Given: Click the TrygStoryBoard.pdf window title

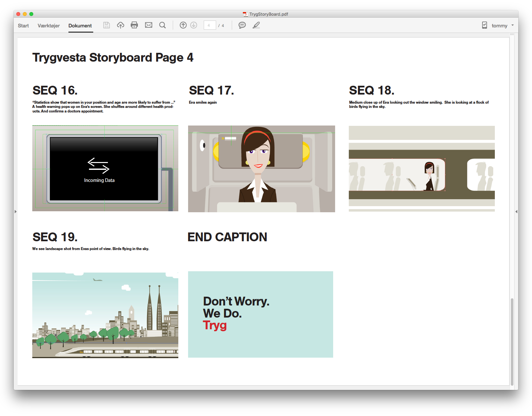Looking at the screenshot, I should click(x=269, y=14).
